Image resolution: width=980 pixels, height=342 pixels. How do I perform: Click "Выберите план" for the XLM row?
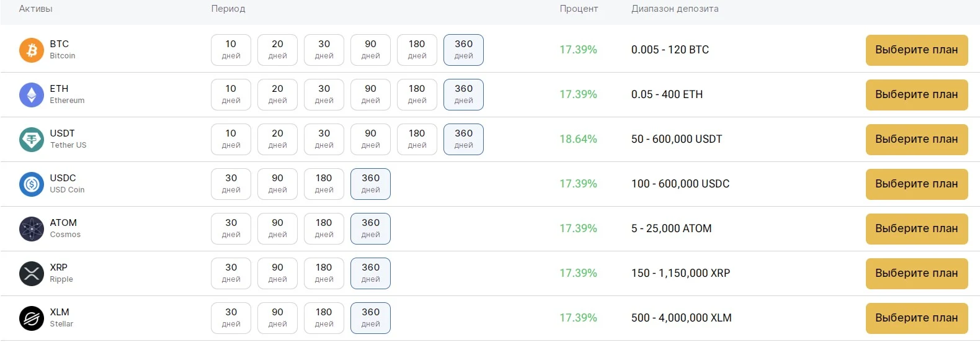(917, 318)
